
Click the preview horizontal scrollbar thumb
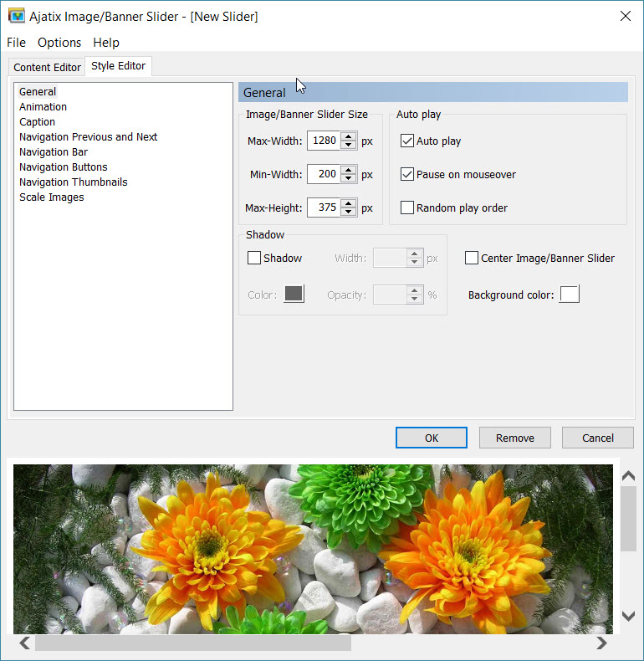pyautogui.click(x=193, y=643)
